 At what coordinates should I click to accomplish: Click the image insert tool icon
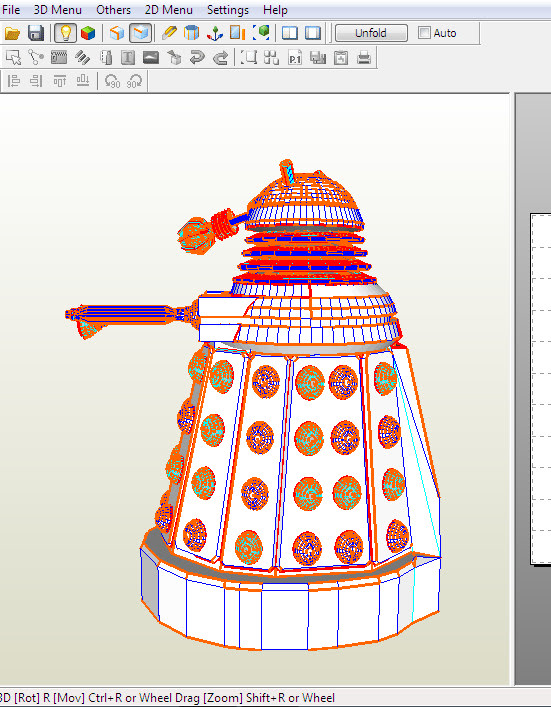point(151,58)
